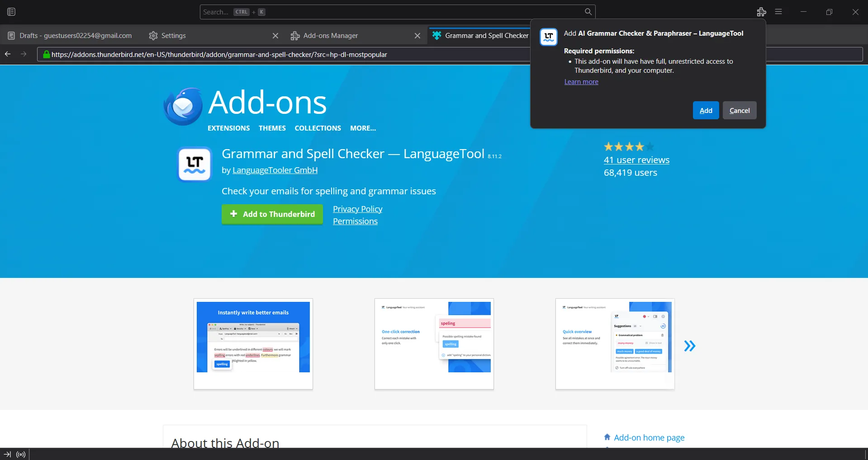Switch to the Add-ons Manager tab
This screenshot has width=868, height=460.
pos(330,36)
